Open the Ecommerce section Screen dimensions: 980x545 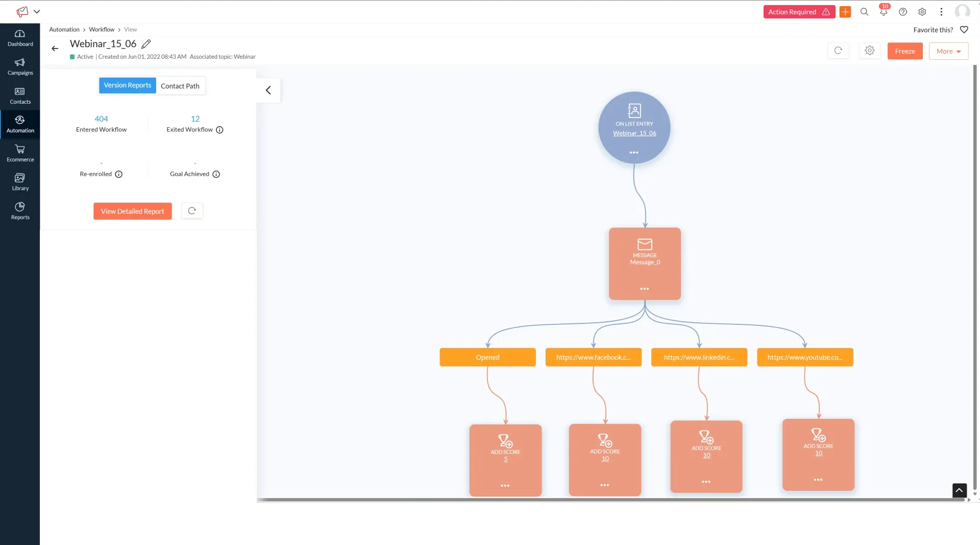[x=20, y=154]
